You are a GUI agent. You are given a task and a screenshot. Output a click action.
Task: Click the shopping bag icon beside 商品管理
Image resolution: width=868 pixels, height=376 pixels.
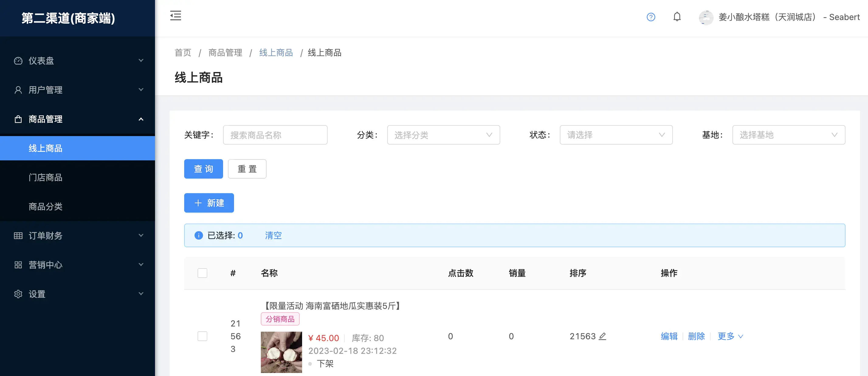18,119
